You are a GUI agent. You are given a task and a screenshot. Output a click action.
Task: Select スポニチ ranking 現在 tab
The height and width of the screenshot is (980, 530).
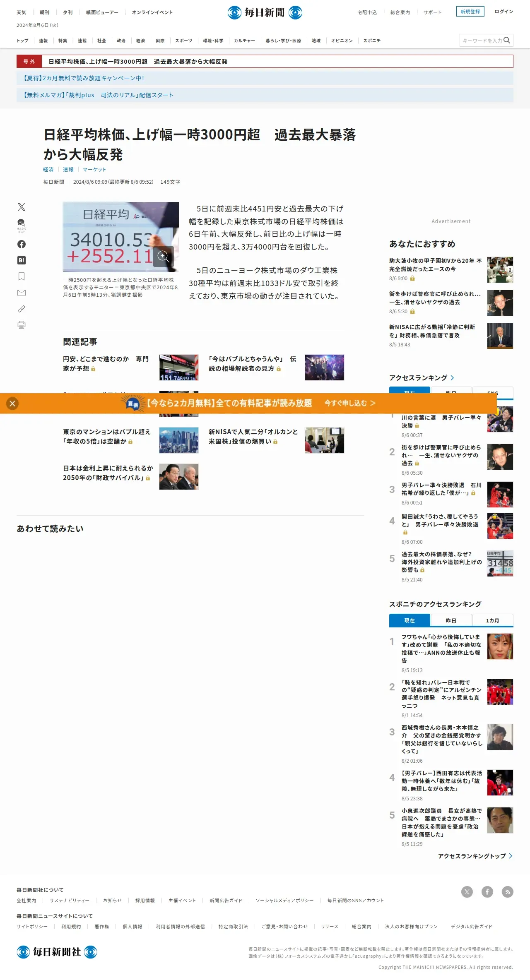coord(410,620)
